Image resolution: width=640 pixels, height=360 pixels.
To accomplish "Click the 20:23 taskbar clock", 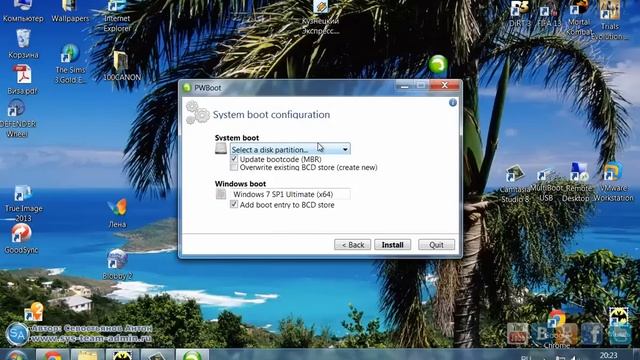I will coord(608,356).
